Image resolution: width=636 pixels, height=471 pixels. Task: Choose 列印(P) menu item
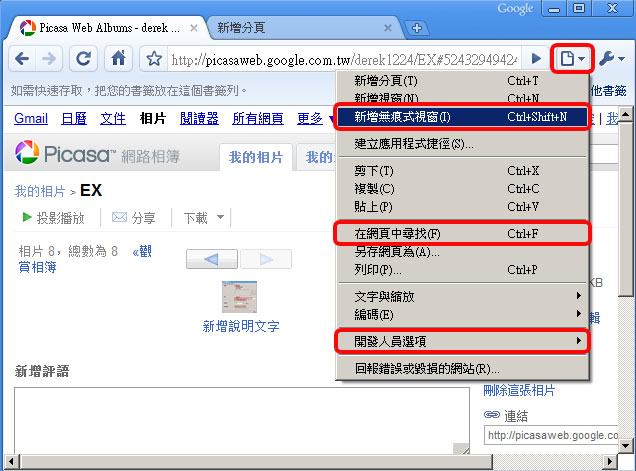pyautogui.click(x=462, y=270)
